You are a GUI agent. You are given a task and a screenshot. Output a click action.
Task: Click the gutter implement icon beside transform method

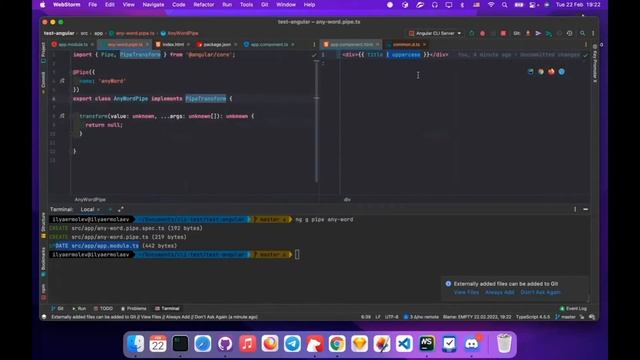click(x=62, y=116)
